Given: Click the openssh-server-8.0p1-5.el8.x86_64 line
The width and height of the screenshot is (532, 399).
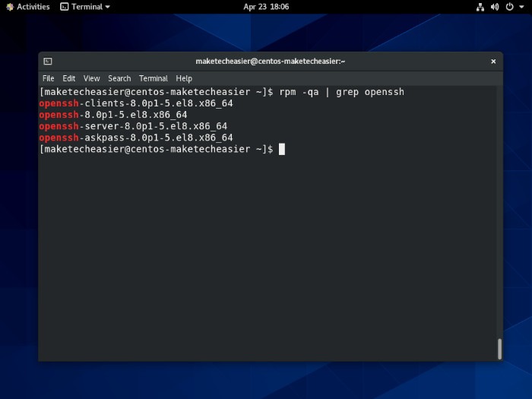Looking at the screenshot, I should pyautogui.click(x=133, y=126).
